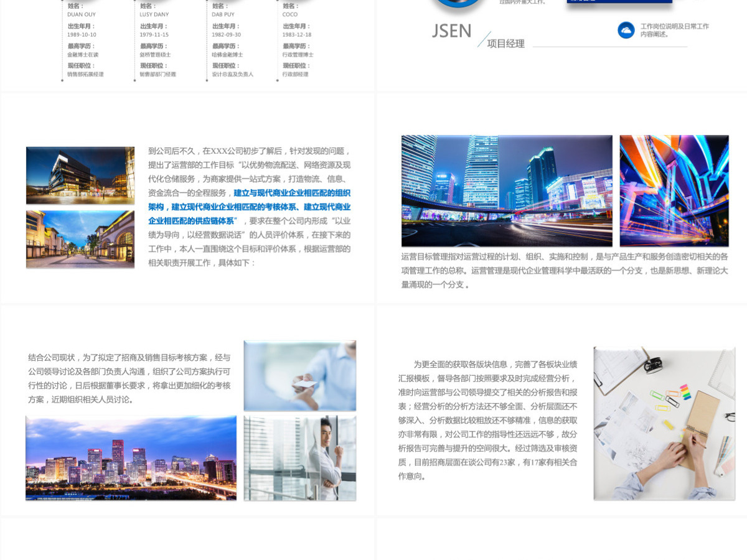Click the paragraph starting 结合公司现状
The width and height of the screenshot is (747, 560).
coord(129,378)
